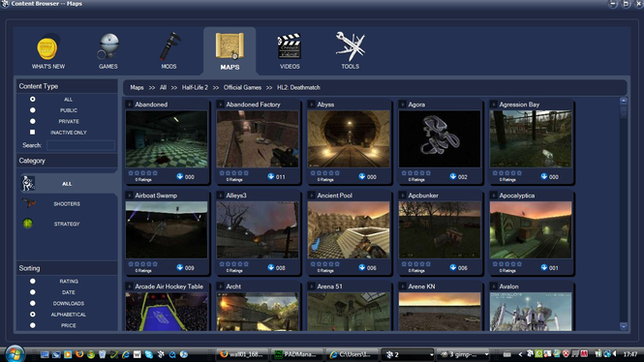Click the Abandoned download icon
This screenshot has width=644, height=362.
click(180, 176)
